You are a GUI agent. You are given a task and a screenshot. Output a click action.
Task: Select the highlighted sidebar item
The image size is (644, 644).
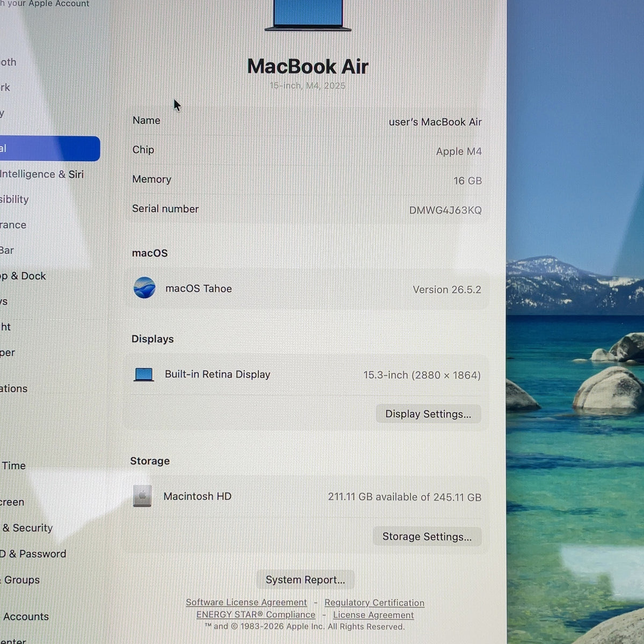[x=49, y=149]
